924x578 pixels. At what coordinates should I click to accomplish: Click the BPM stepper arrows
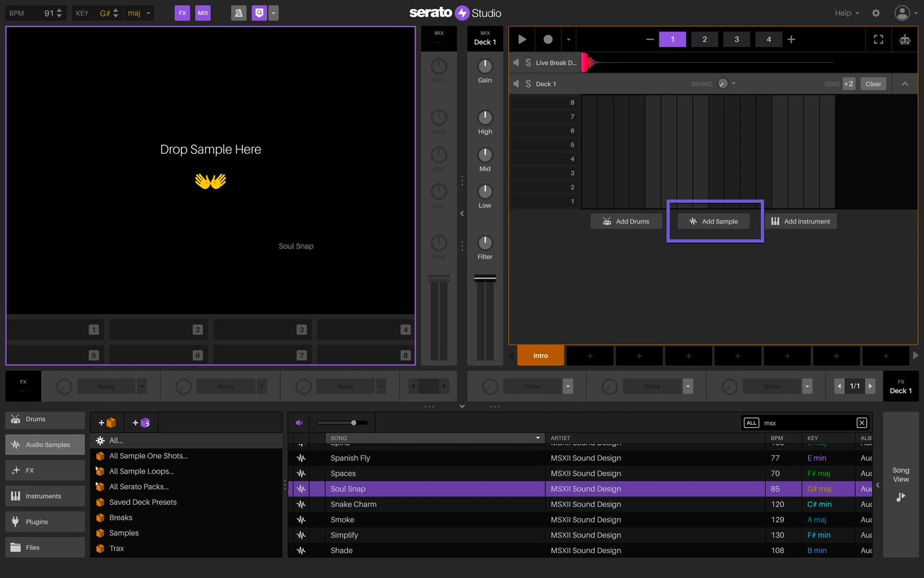click(x=59, y=13)
